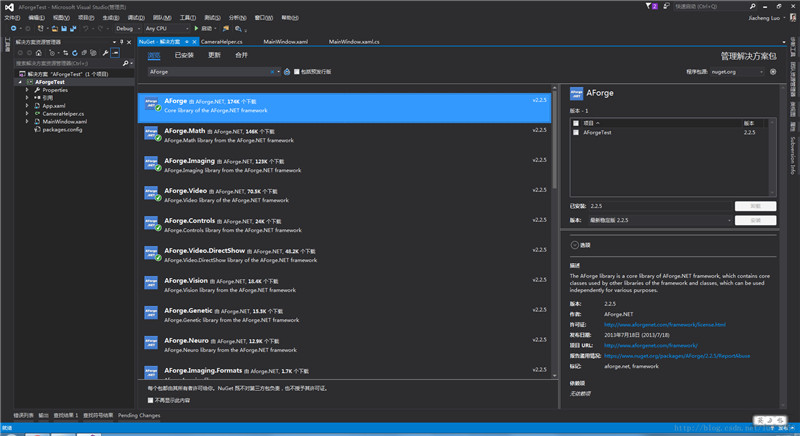Click the Solution Explorer sync arrows icon
The width and height of the screenshot is (800, 436).
[x=65, y=53]
